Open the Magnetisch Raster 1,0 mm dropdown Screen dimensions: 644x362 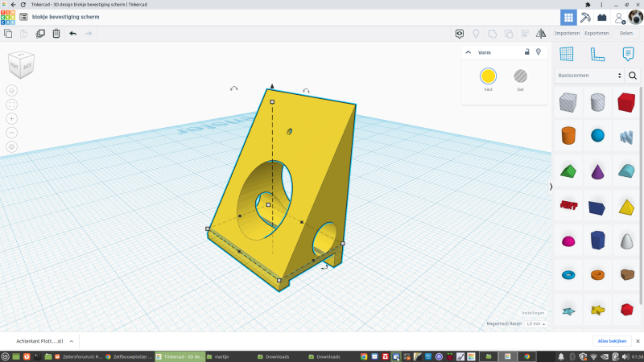pyautogui.click(x=534, y=323)
